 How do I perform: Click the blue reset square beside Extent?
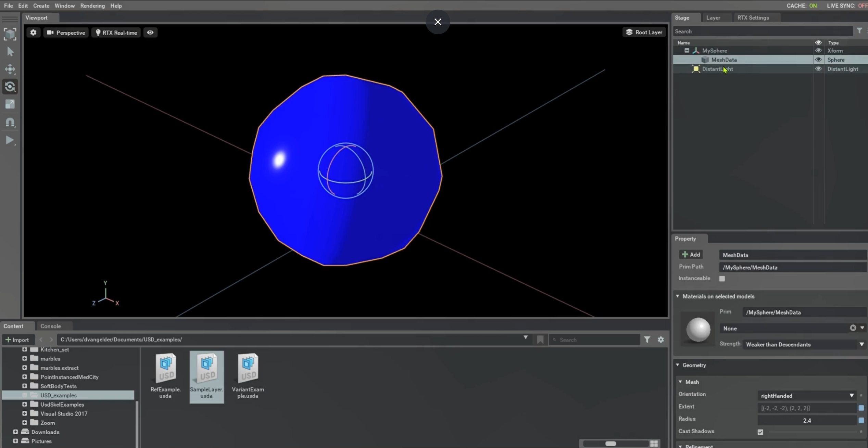click(x=861, y=408)
